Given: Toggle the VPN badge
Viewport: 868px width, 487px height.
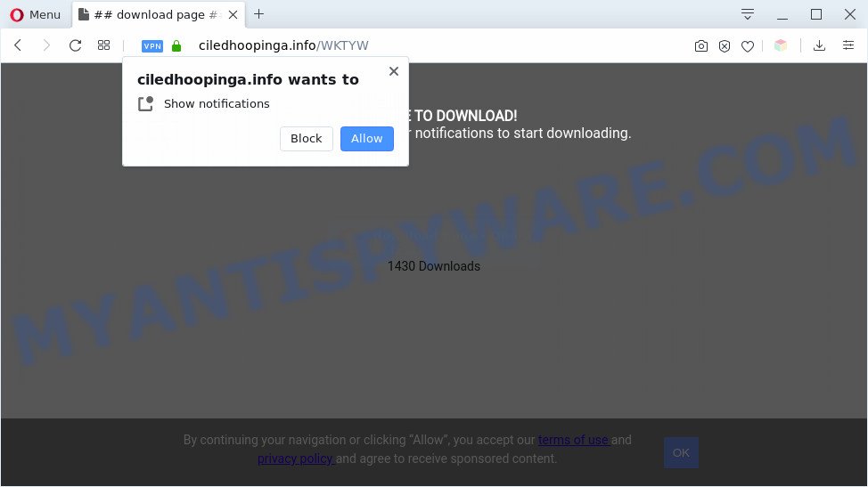Looking at the screenshot, I should point(152,46).
